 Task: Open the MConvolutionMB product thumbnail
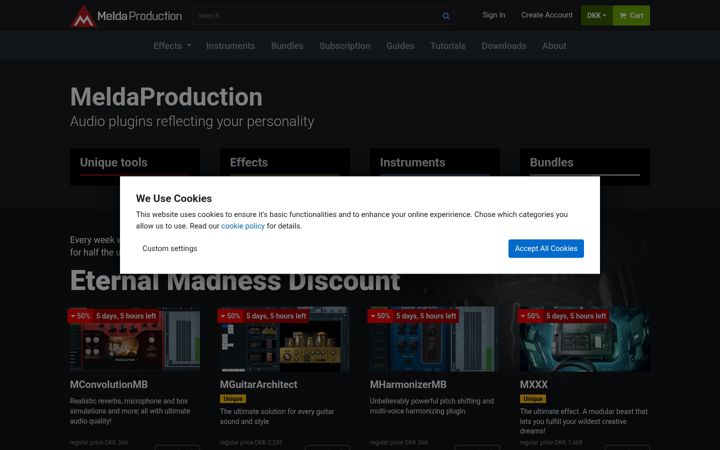coord(135,339)
